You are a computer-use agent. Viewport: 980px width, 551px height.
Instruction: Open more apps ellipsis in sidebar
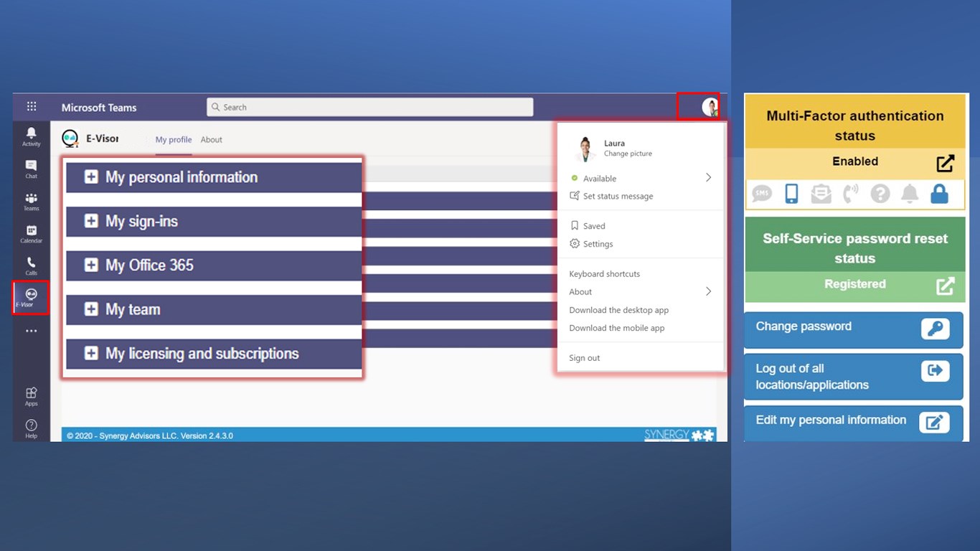click(x=32, y=331)
